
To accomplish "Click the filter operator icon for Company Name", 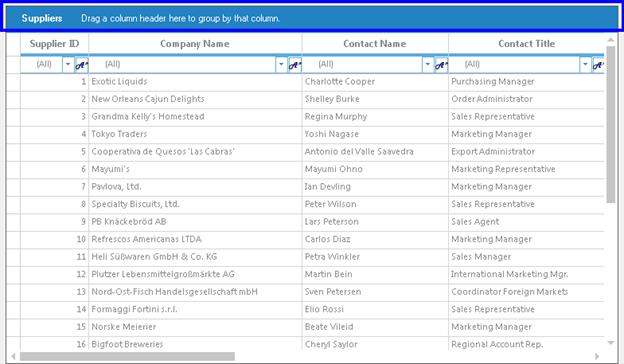I will [x=295, y=64].
